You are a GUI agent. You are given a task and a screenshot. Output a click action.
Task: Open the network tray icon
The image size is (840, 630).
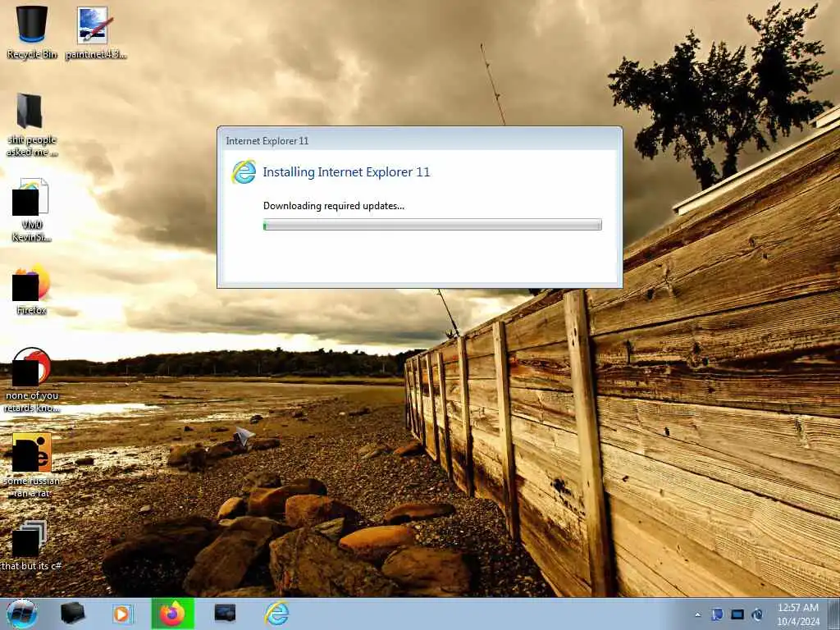[737, 614]
